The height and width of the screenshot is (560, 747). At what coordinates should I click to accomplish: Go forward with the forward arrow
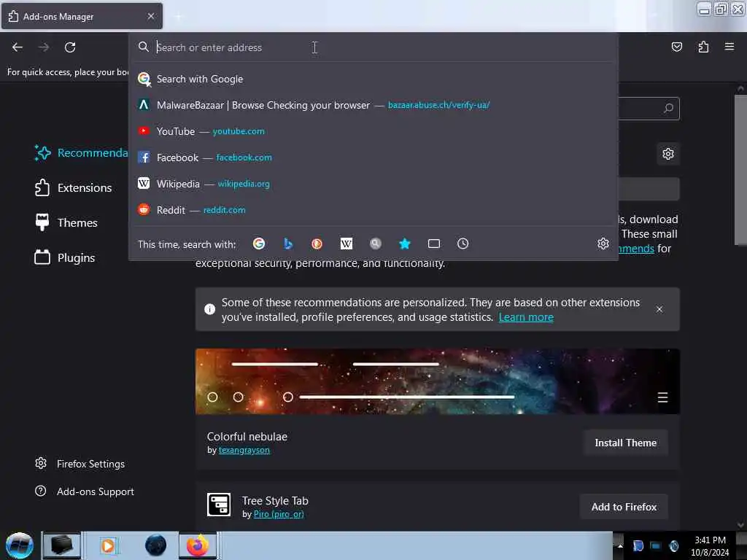[x=44, y=47]
